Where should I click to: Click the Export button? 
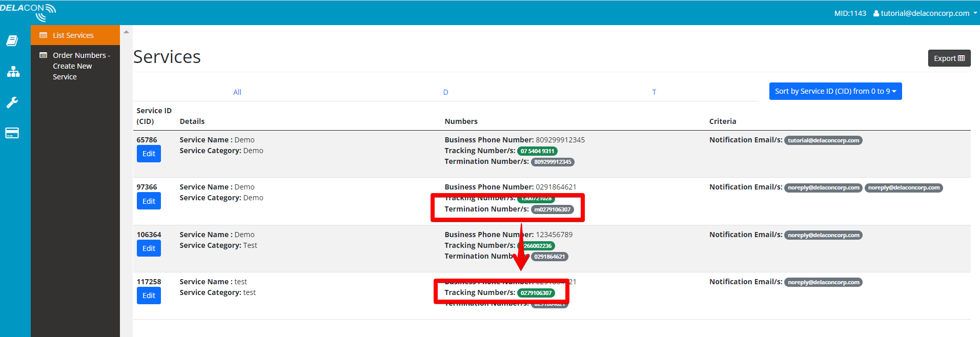(x=949, y=58)
